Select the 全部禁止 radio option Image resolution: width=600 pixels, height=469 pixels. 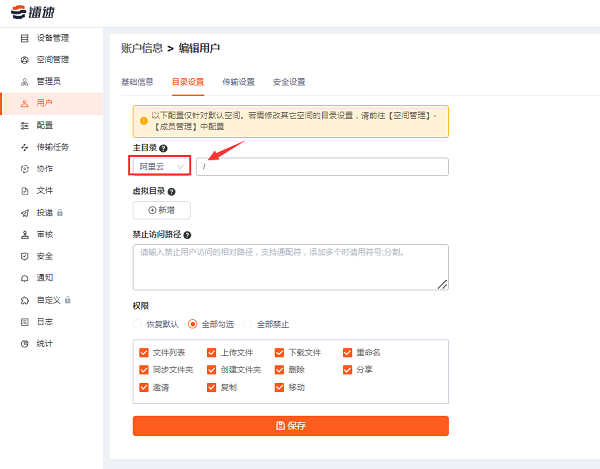249,324
